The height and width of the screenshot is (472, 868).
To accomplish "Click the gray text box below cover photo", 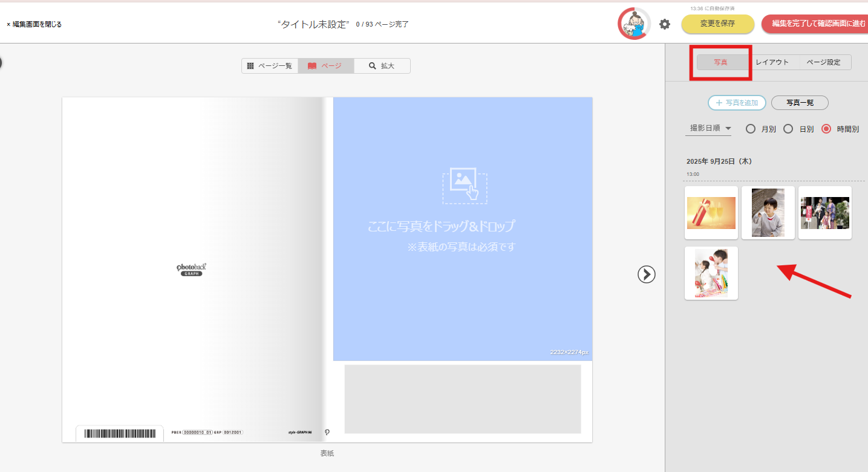I will click(x=463, y=399).
